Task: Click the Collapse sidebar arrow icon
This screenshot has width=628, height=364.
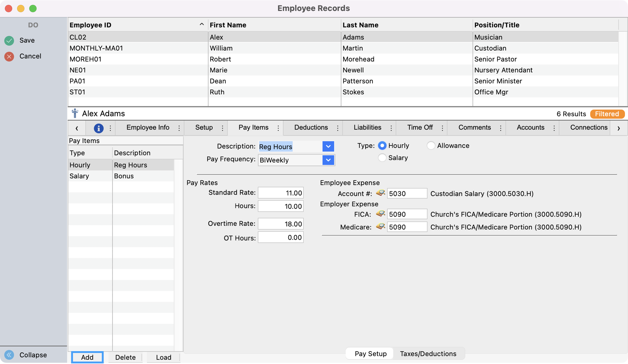Action: pos(9,355)
